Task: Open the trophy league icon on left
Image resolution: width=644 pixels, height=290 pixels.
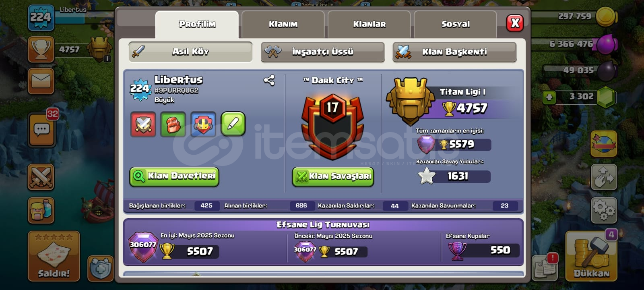Action: coord(41,50)
